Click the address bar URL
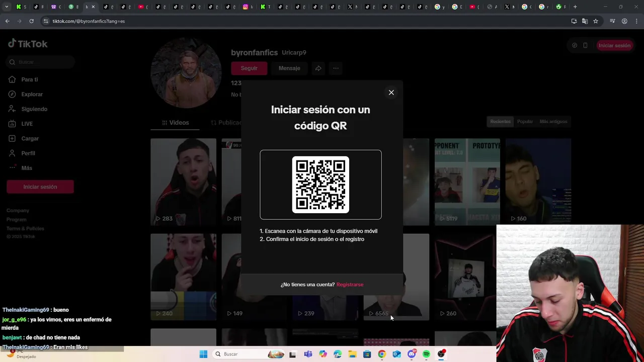This screenshot has width=644, height=362. 89,21
